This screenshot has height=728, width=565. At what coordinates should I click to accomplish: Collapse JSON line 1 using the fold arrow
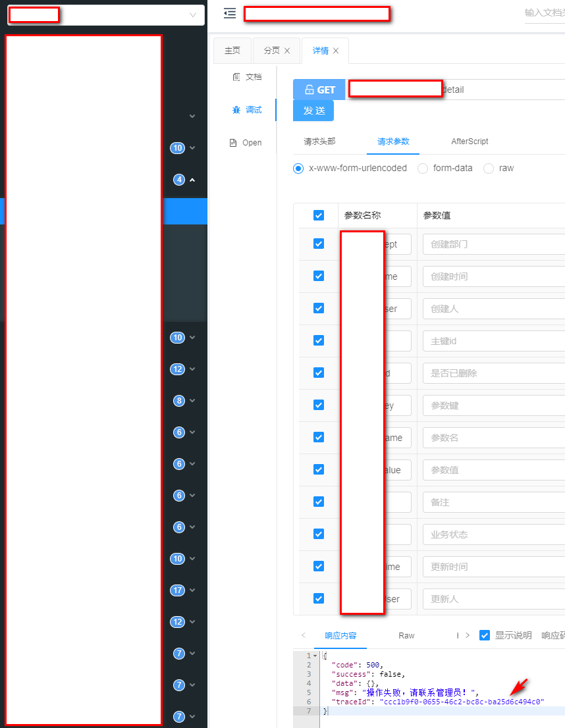click(x=314, y=655)
